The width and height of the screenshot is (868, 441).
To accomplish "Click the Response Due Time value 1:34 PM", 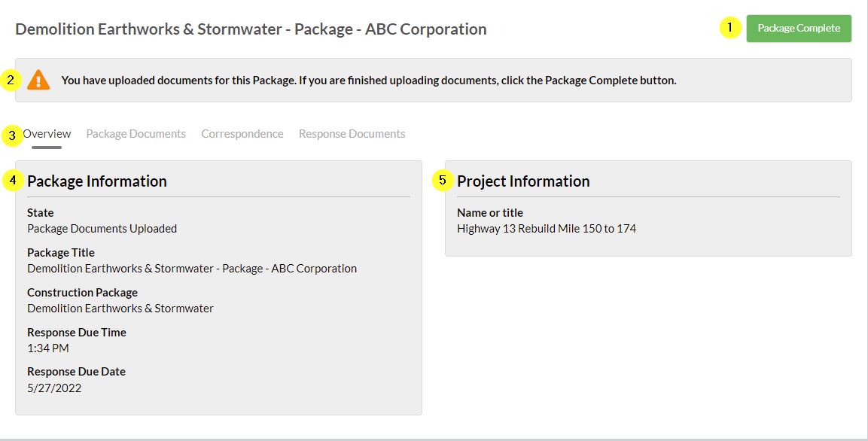I will [x=44, y=348].
